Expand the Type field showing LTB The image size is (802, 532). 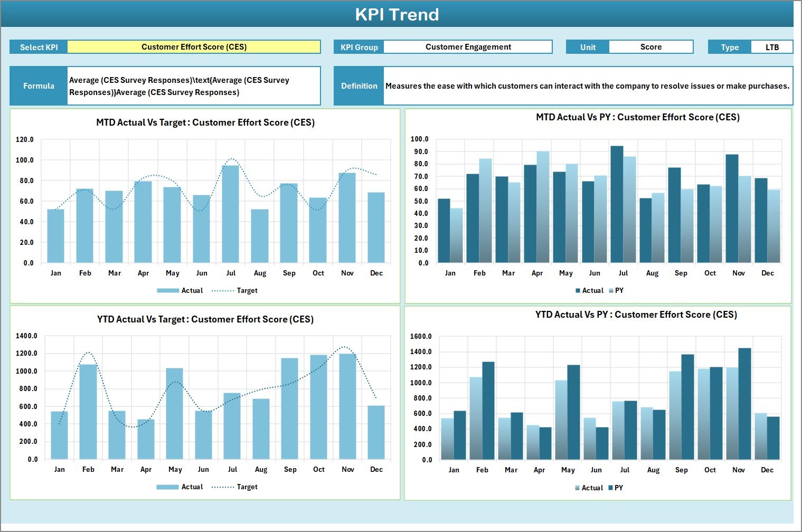tap(772, 46)
